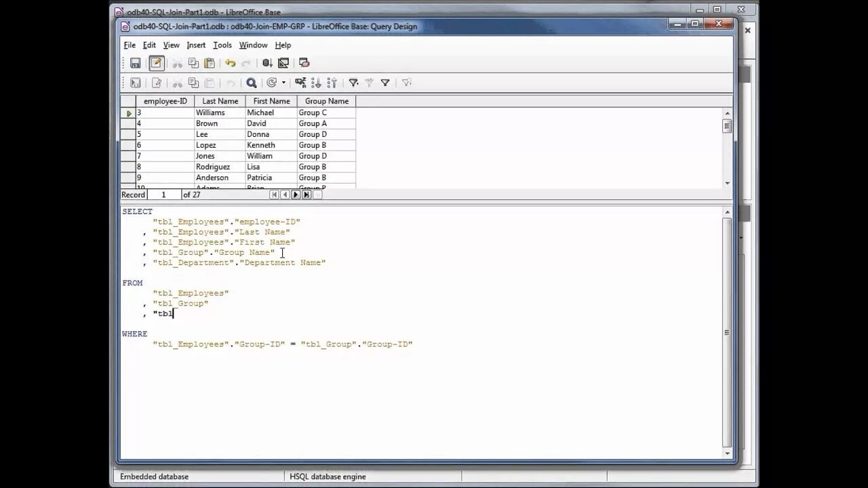Open the Refresh dropdown arrow
Image resolution: width=868 pixels, height=488 pixels.
click(x=283, y=83)
